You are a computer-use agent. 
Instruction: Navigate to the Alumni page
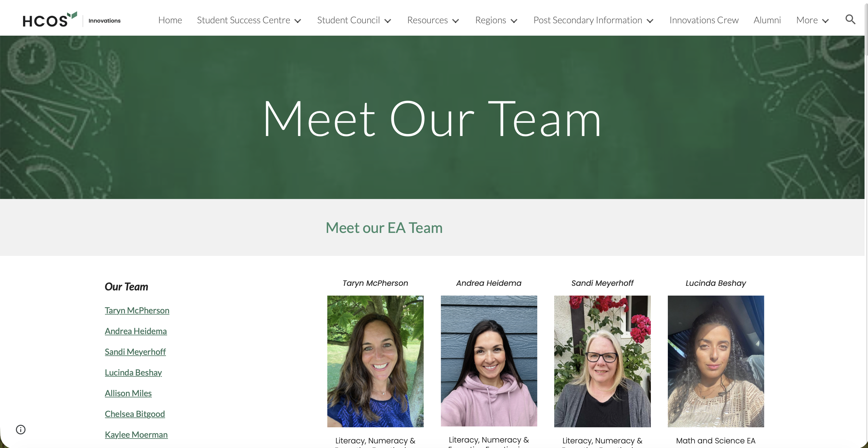pos(767,20)
